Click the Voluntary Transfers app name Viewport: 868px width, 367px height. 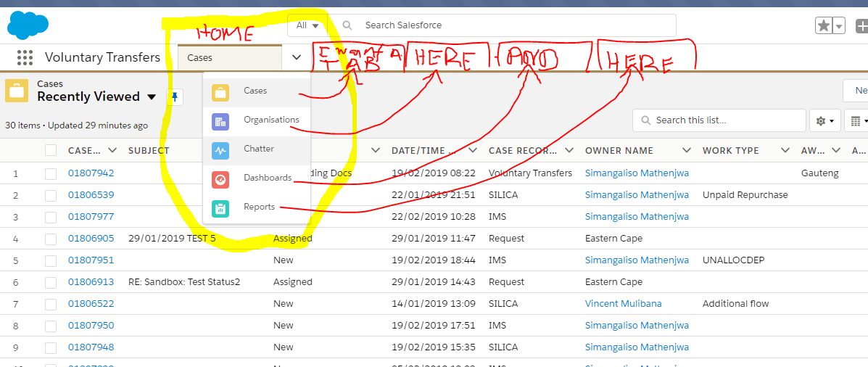coord(102,57)
